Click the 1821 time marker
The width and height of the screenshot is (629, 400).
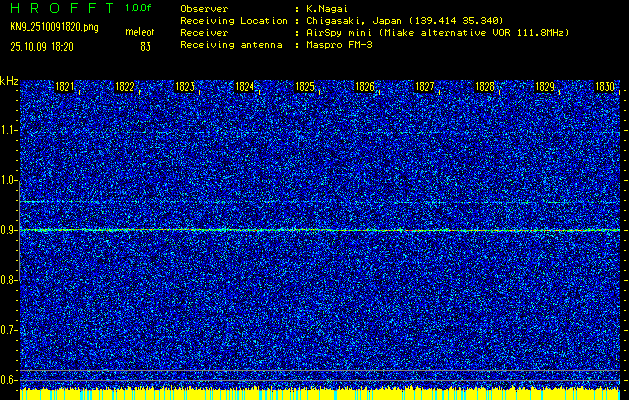coord(64,87)
